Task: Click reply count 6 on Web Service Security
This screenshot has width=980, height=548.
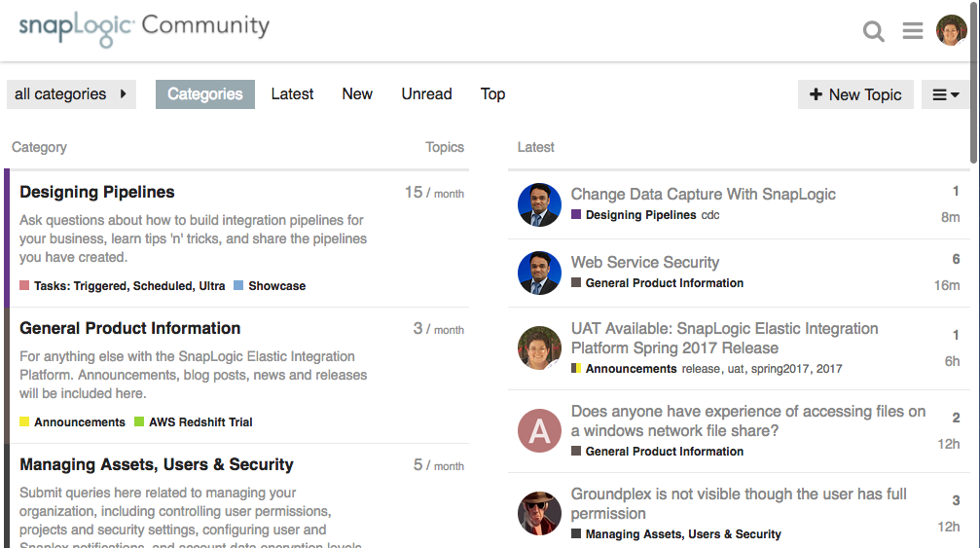Action: tap(956, 259)
